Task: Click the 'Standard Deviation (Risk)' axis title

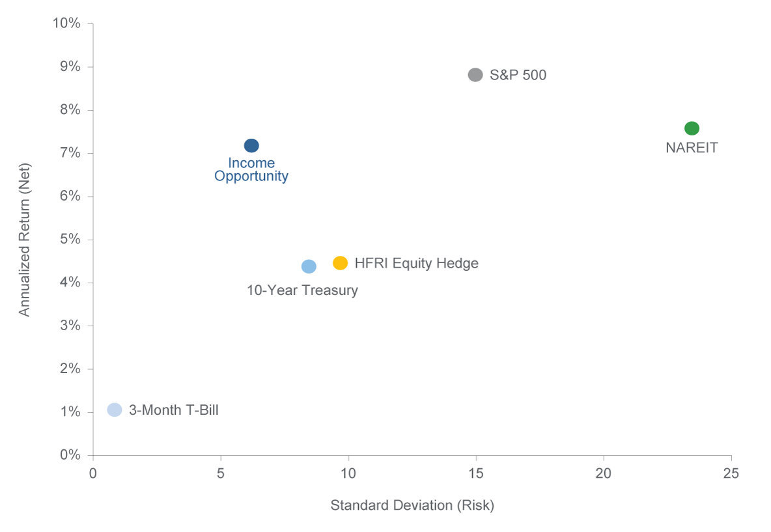Action: [x=412, y=505]
